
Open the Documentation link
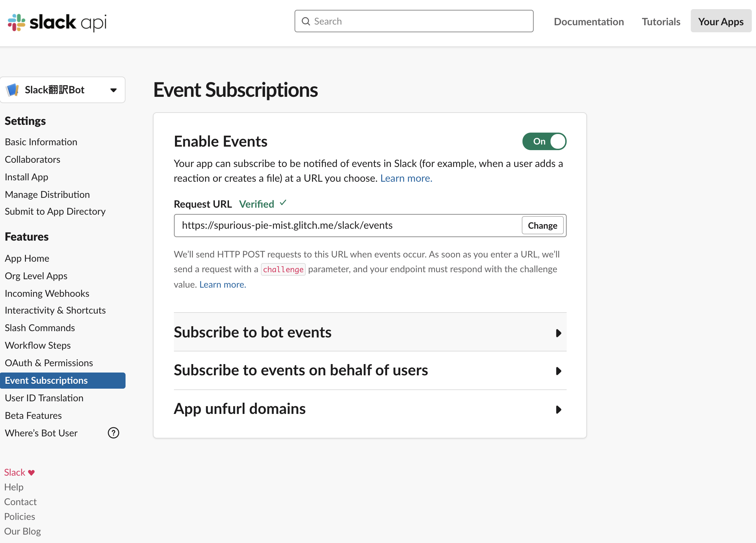(589, 22)
